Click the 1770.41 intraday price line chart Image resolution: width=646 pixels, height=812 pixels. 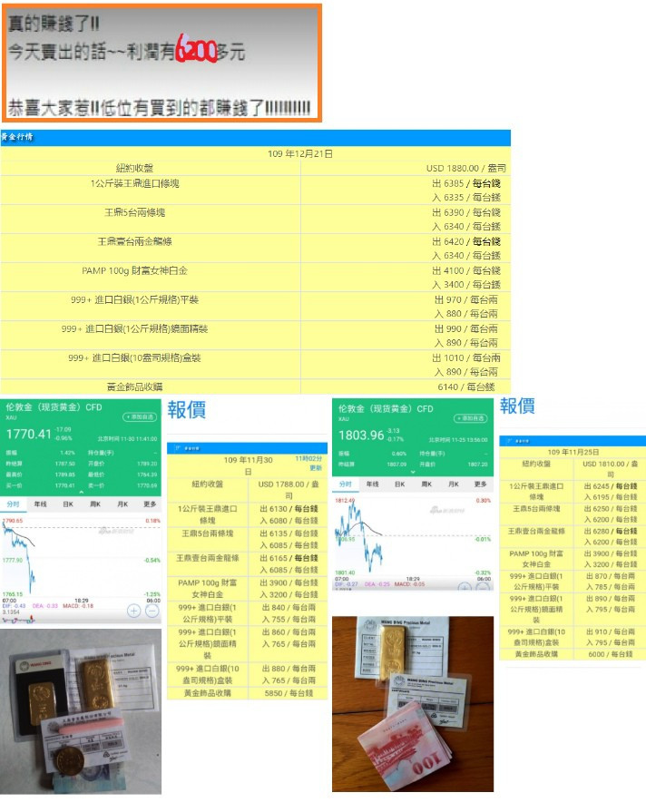pos(81,557)
